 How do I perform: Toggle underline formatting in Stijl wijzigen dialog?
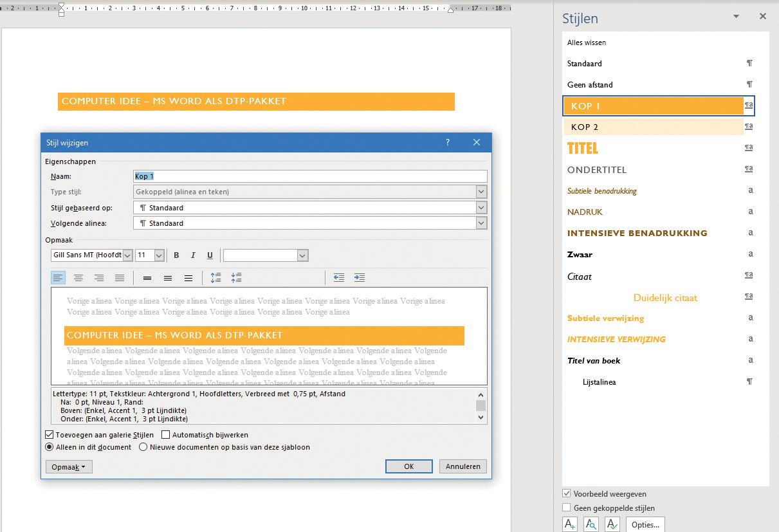point(210,255)
